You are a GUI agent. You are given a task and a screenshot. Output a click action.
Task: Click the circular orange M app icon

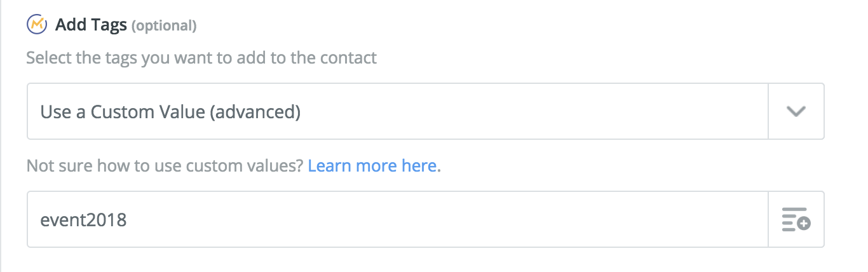(x=36, y=25)
